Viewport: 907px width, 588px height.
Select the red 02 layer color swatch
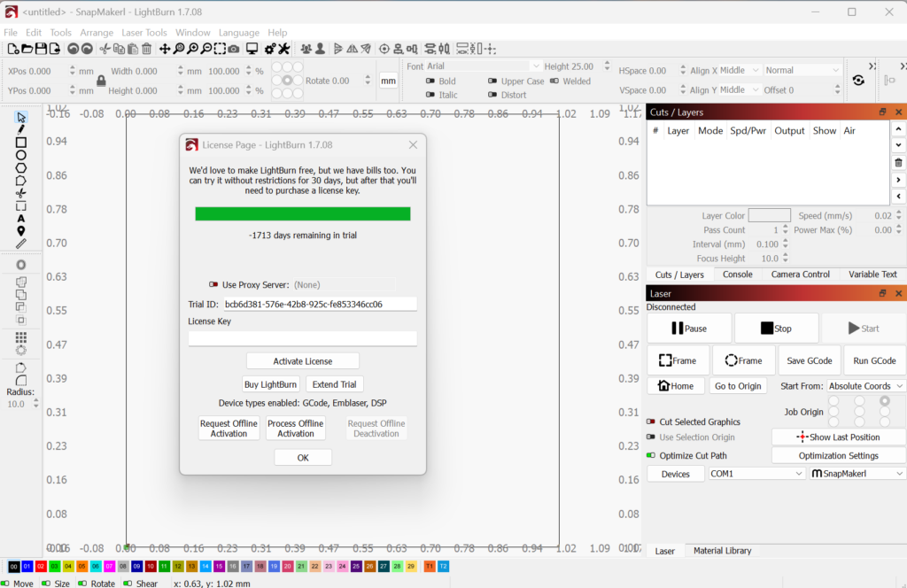pos(42,567)
